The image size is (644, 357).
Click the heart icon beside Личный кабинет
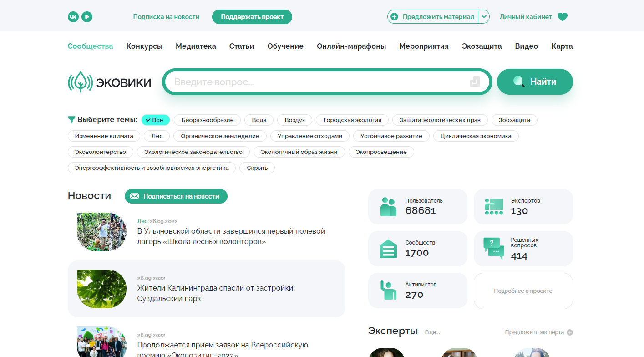pos(563,17)
